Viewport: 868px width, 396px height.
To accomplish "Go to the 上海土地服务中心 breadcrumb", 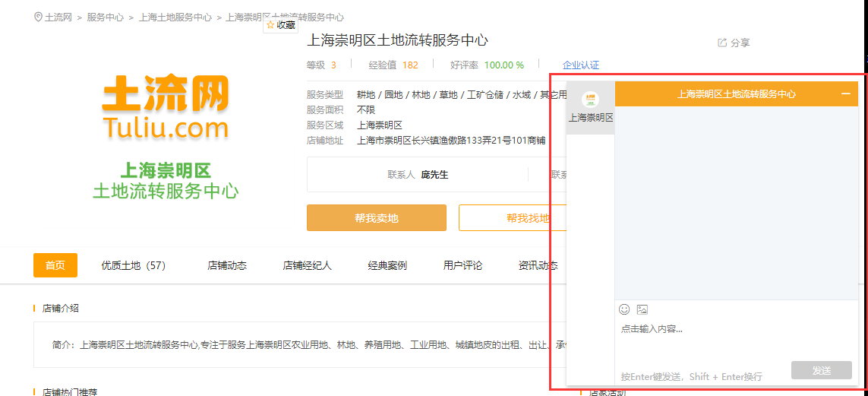I will click(x=175, y=17).
